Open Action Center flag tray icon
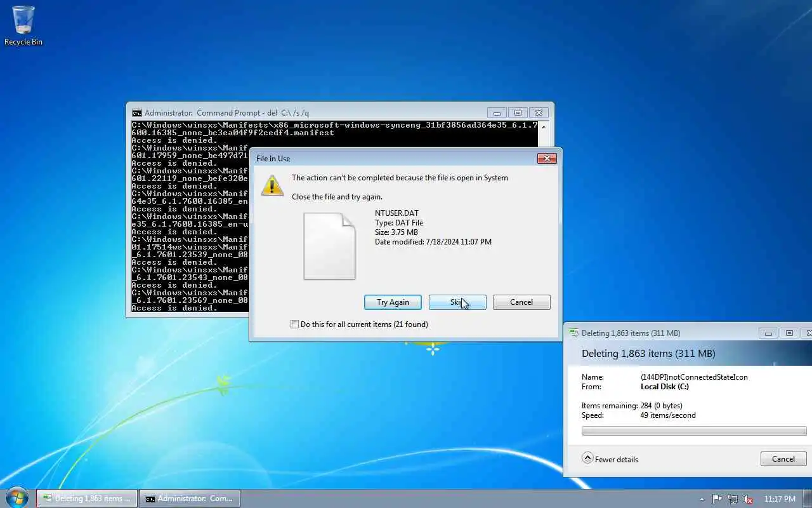This screenshot has height=508, width=812. (x=717, y=499)
